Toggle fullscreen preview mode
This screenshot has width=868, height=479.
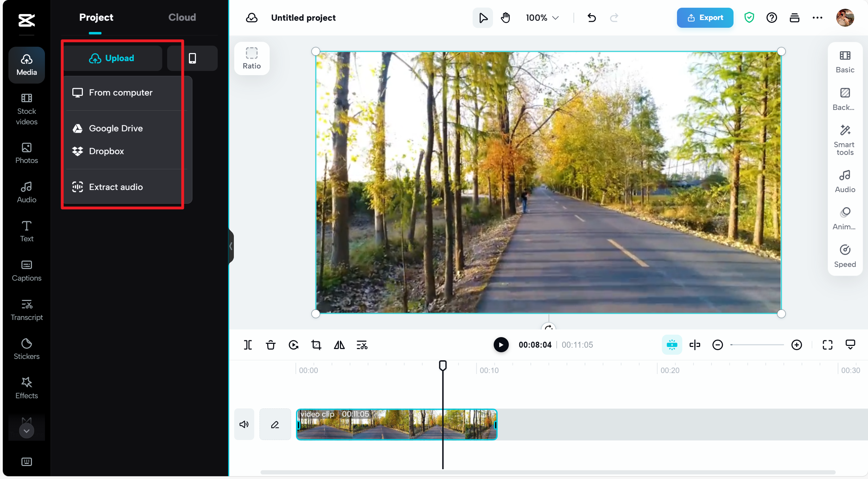point(827,345)
